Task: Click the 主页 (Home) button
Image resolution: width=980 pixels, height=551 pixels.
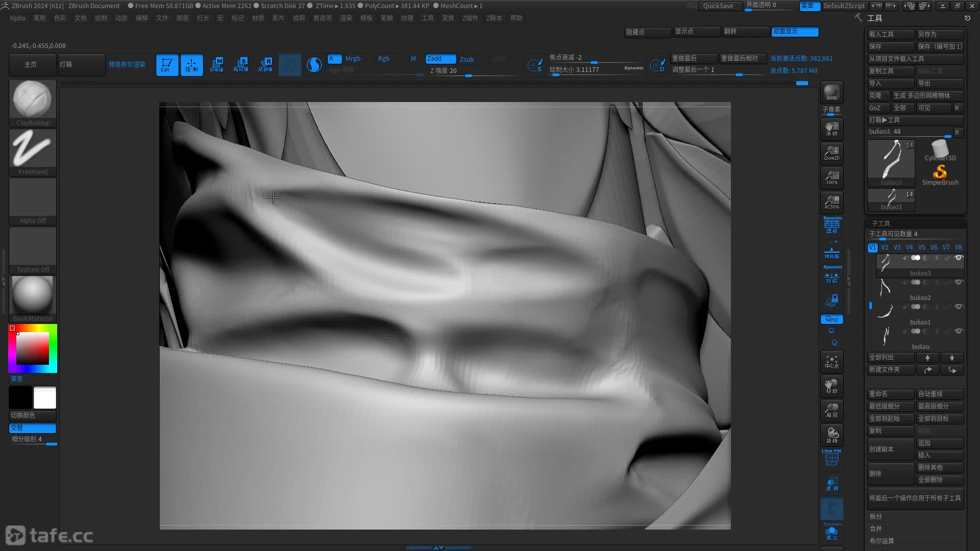Action: pos(33,65)
